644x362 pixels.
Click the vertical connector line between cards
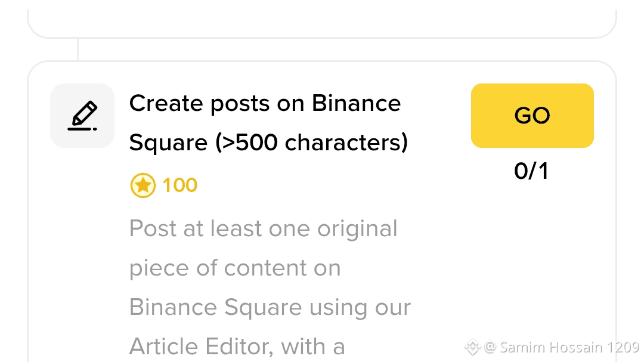(78, 49)
